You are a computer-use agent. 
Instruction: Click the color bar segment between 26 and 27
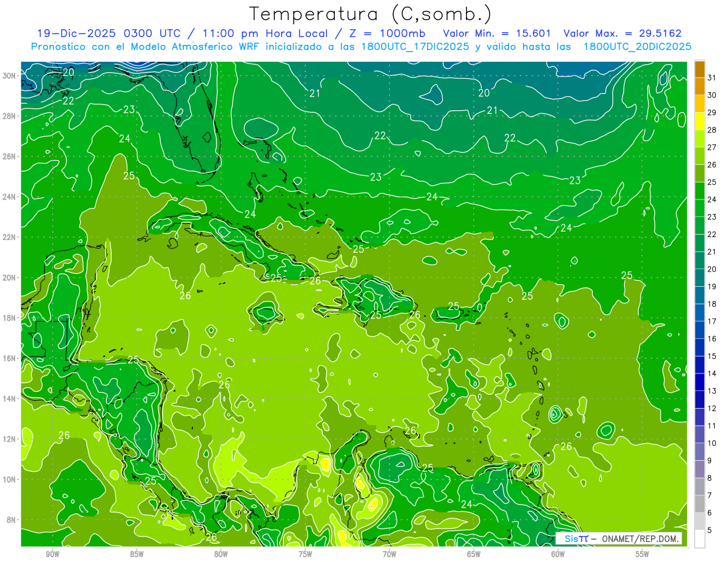(699, 156)
